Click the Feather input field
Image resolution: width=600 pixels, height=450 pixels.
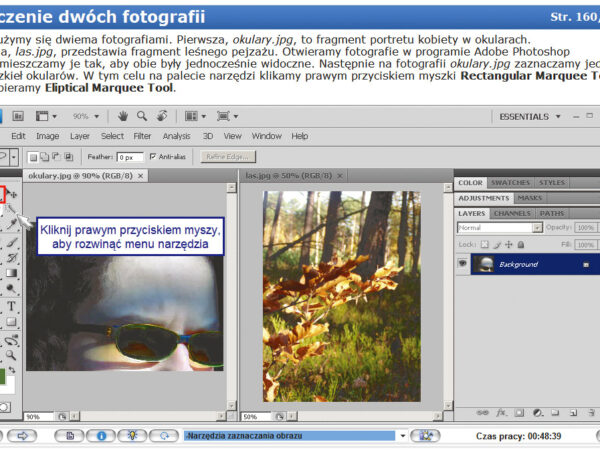(130, 157)
